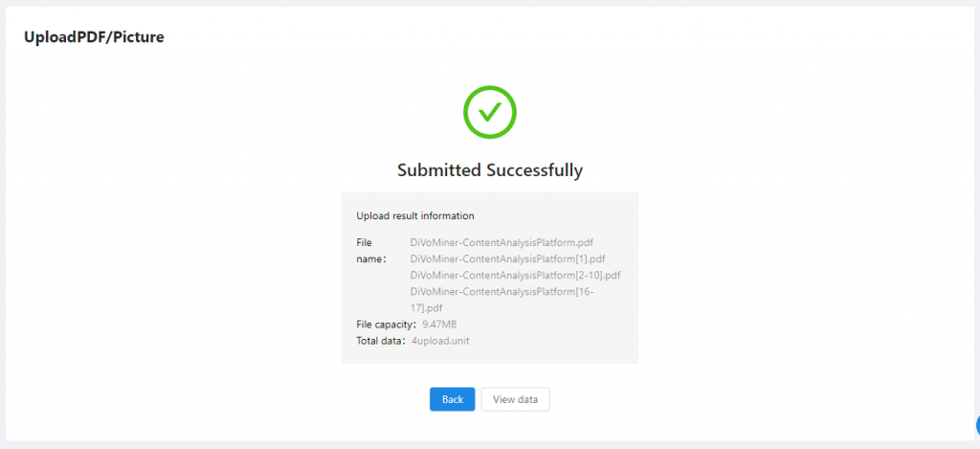Image resolution: width=980 pixels, height=449 pixels.
Task: Click the Submitted Successfully heading
Action: (x=489, y=170)
